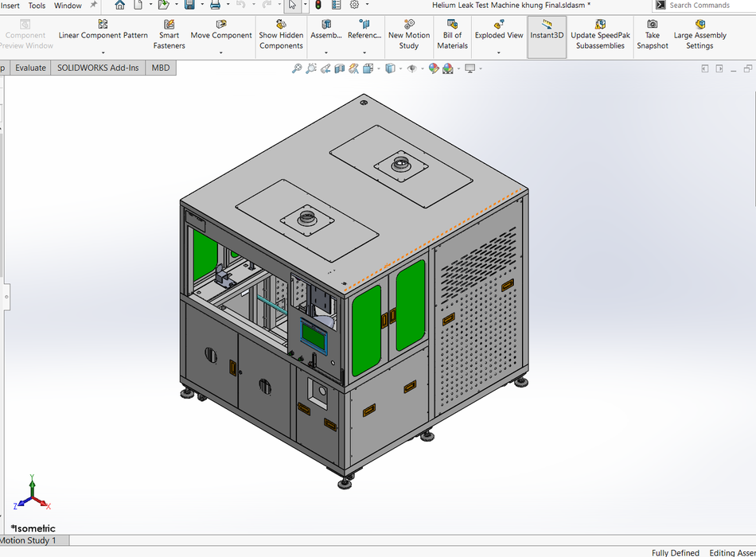Start a New Motion Study

[x=408, y=35]
